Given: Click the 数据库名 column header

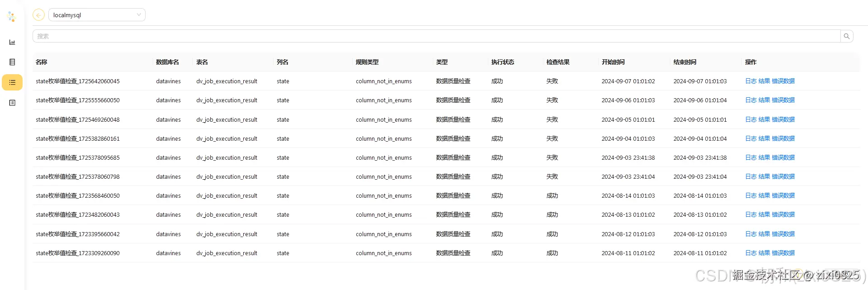Looking at the screenshot, I should pos(168,62).
